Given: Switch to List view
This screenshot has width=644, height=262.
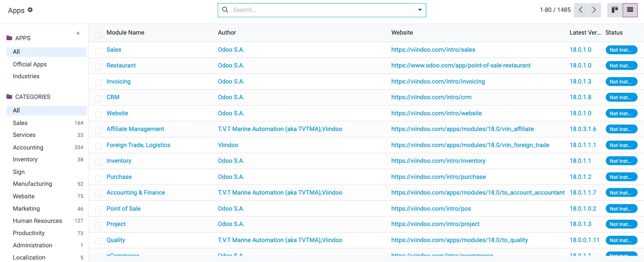Looking at the screenshot, I should coord(630,10).
